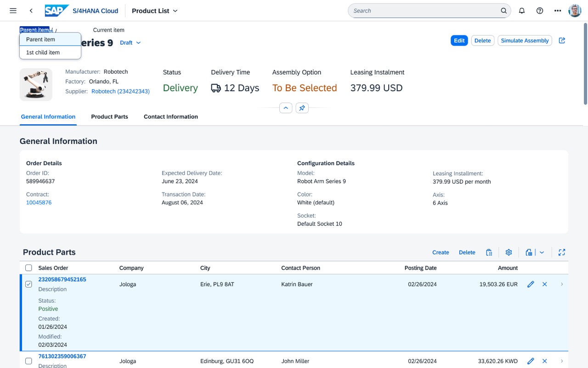Click the blue Edit button
The image size is (588, 368).
point(459,40)
